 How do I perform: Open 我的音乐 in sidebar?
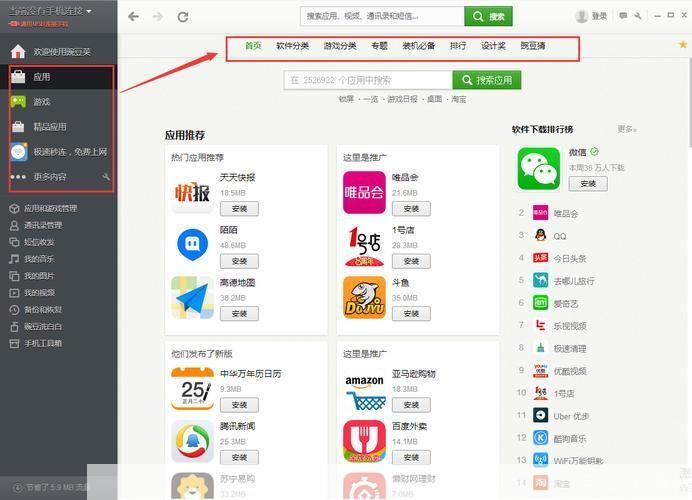pyautogui.click(x=32, y=259)
